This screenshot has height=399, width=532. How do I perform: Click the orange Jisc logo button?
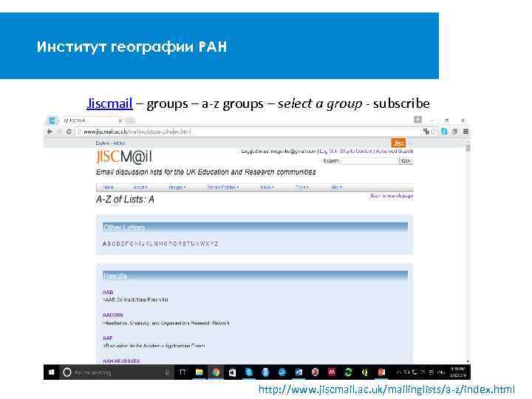[x=398, y=143]
